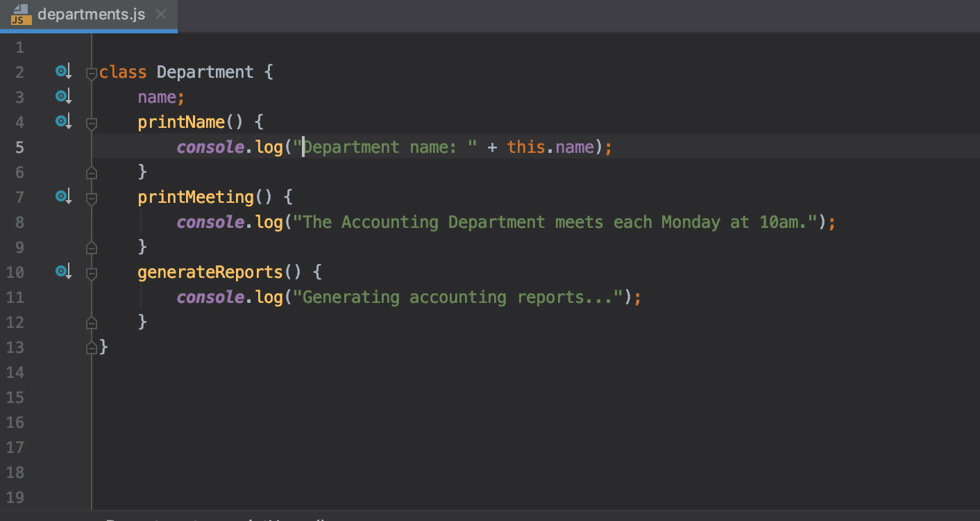Click the fold marker at the closing brace
The width and height of the screenshot is (980, 521).
91,347
